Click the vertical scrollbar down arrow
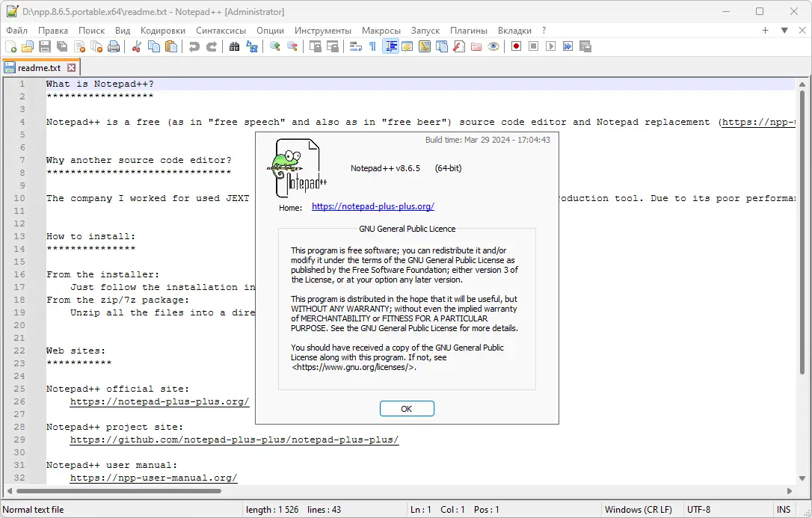The image size is (812, 518). point(802,478)
